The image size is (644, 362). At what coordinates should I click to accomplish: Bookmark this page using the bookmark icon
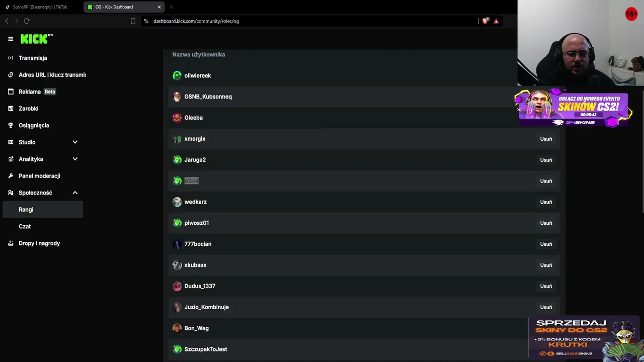[133, 21]
